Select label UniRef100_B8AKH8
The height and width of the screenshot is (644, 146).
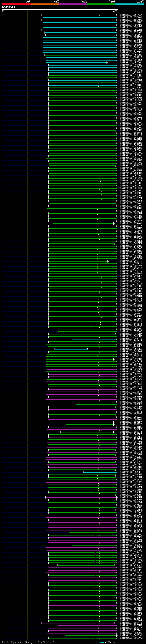click(131, 42)
